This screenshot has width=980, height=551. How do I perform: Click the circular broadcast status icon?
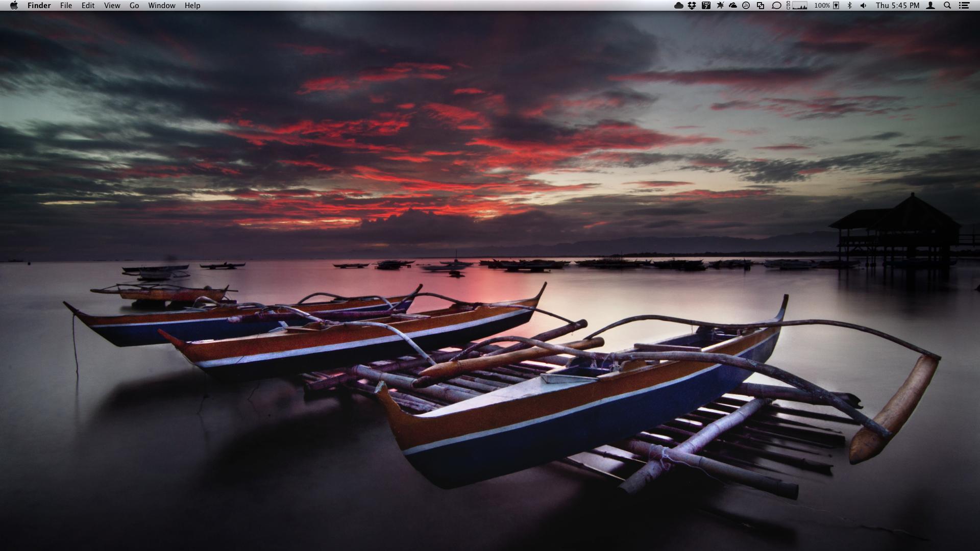746,6
